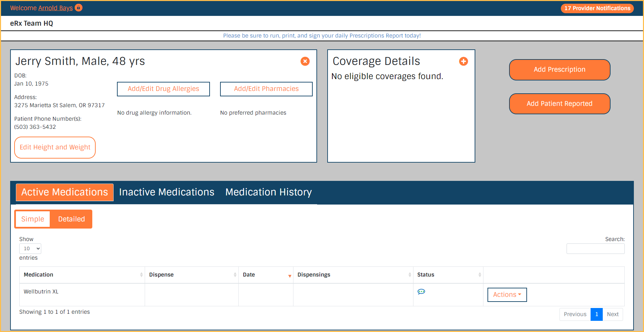Viewport: 644px width, 332px height.
Task: Sort by Date column arrow
Action: [289, 276]
